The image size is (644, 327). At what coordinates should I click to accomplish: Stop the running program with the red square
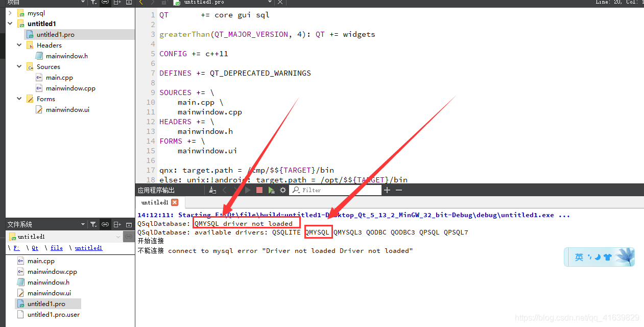[259, 190]
